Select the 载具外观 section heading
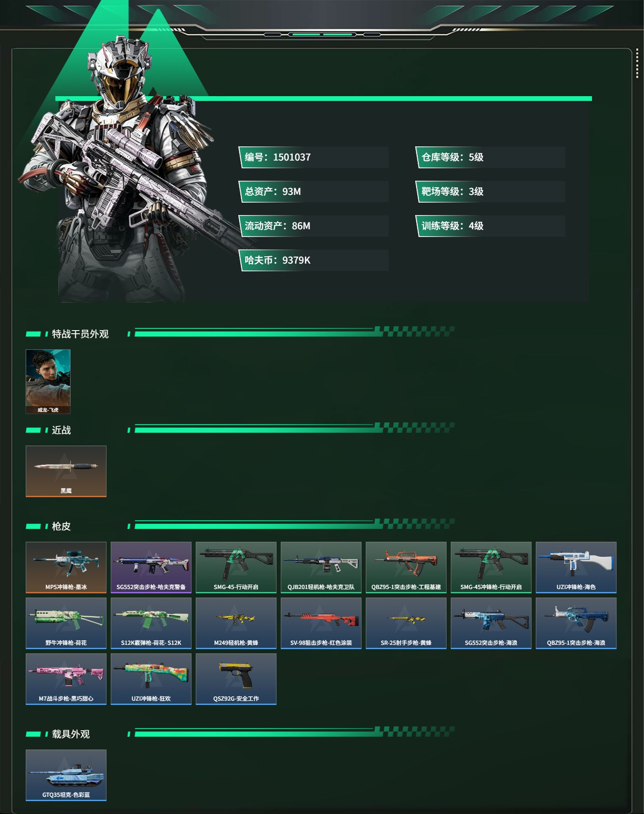This screenshot has height=814, width=644. pyautogui.click(x=71, y=734)
